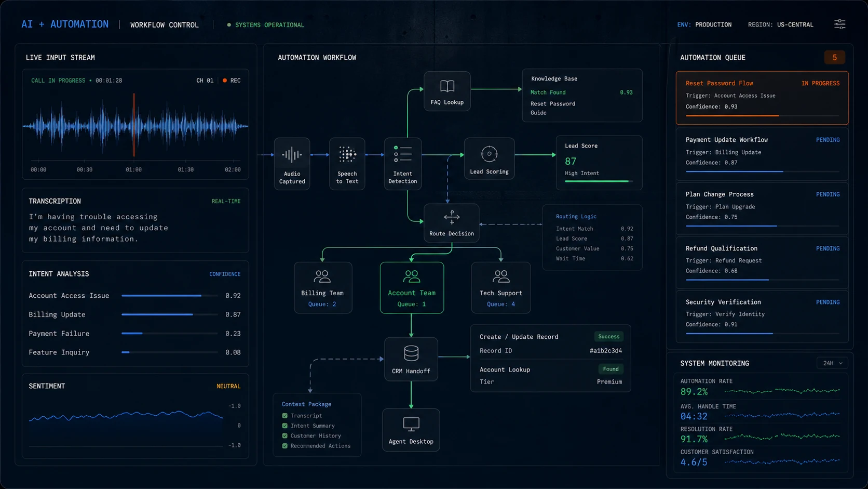Click the Knowledge Base heading
868x489 pixels.
[554, 78]
